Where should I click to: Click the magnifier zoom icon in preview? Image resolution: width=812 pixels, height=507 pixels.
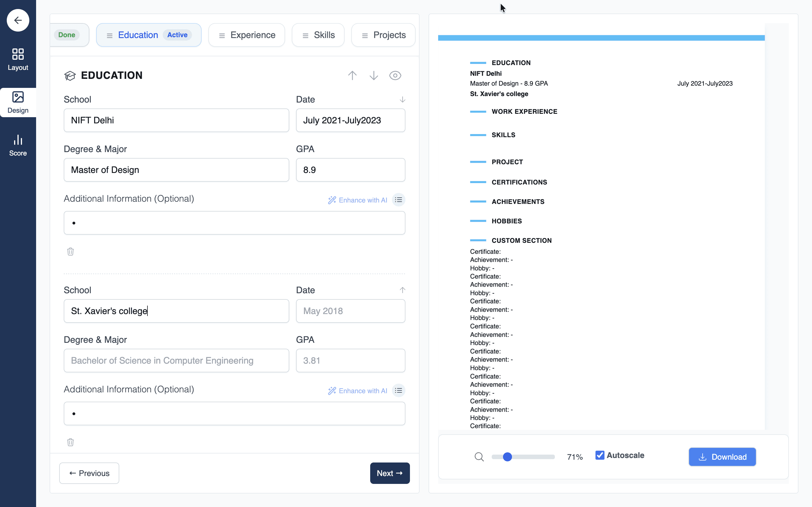479,457
